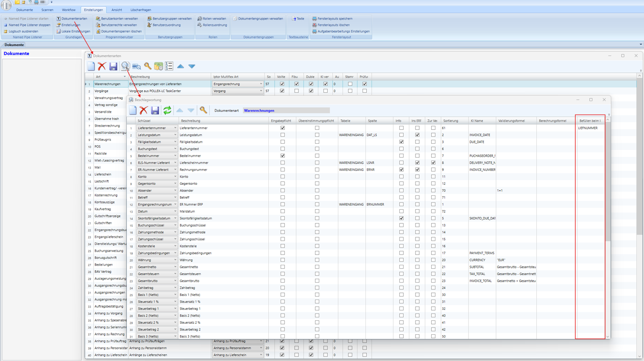The height and width of the screenshot is (361, 644).
Task: Click the Dokumentenart field showing Warenrechnungen
Action: [286, 111]
